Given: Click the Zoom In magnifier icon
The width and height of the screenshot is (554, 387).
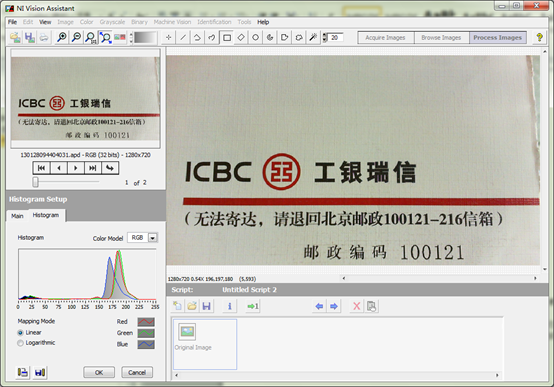Looking at the screenshot, I should [62, 37].
